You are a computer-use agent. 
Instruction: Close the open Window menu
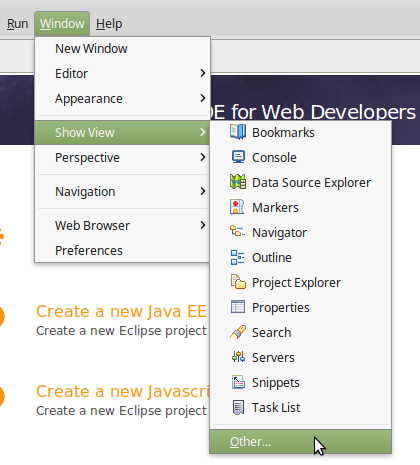click(62, 24)
